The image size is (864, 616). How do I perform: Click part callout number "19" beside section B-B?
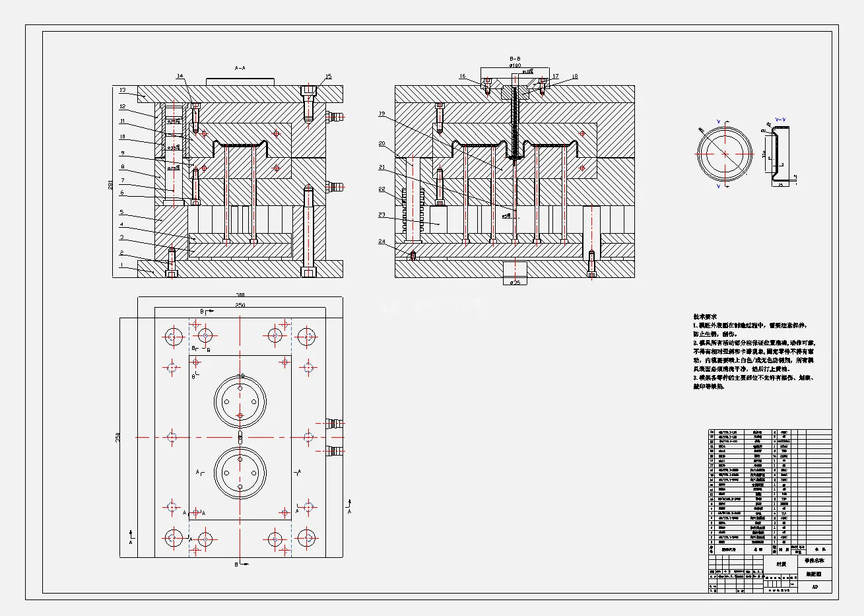382,114
